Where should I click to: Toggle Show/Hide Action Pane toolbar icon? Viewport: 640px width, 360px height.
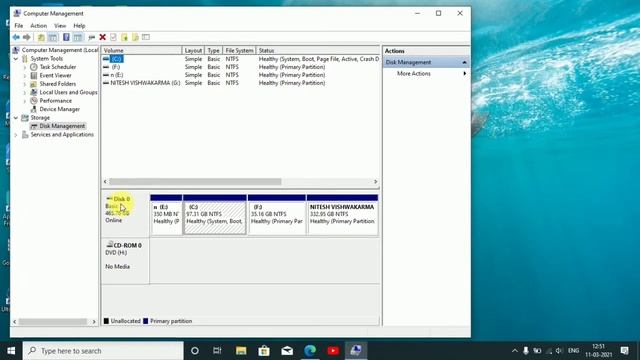pyautogui.click(x=78, y=38)
